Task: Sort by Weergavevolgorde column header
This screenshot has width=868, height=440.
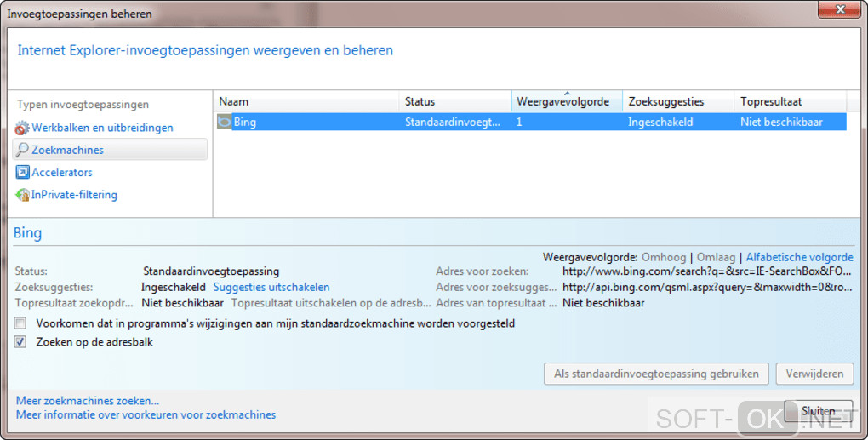Action: pyautogui.click(x=567, y=101)
